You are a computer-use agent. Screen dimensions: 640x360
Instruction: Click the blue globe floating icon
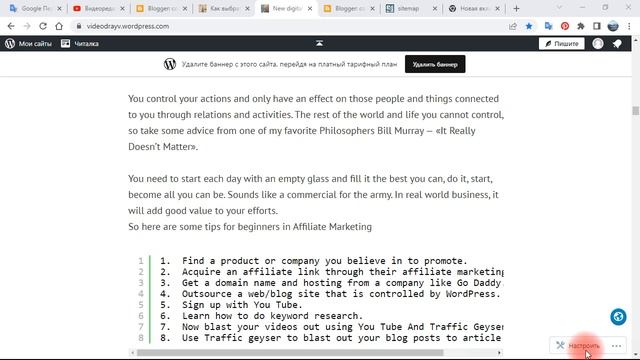point(618,317)
